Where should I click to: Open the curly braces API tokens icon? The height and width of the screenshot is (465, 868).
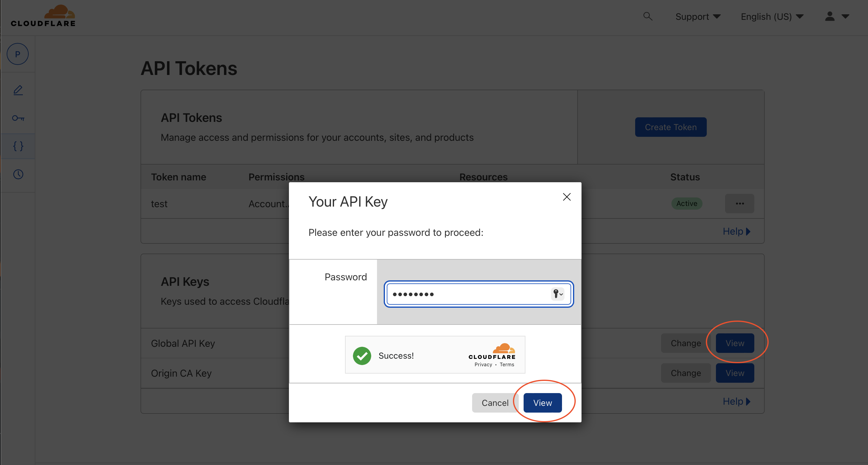pos(18,146)
